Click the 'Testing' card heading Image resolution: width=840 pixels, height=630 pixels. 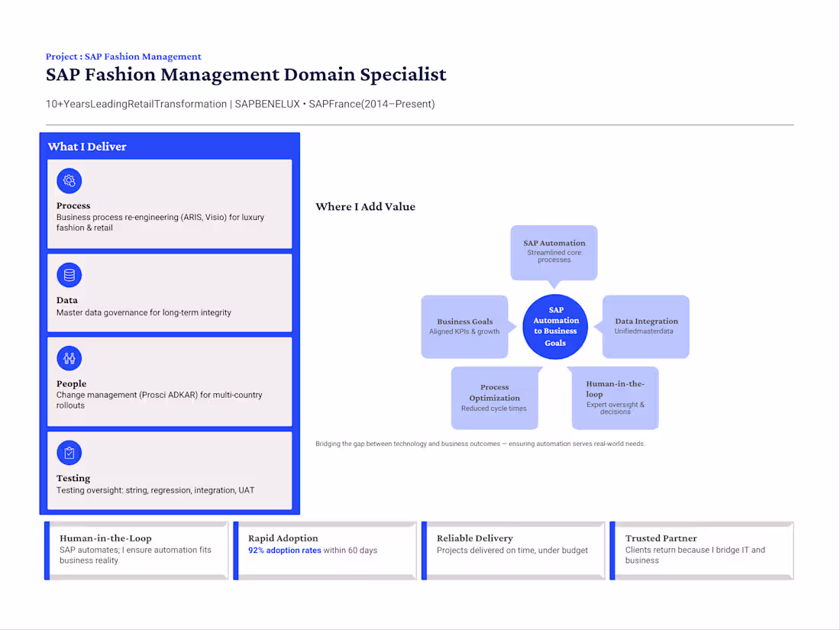click(x=73, y=478)
